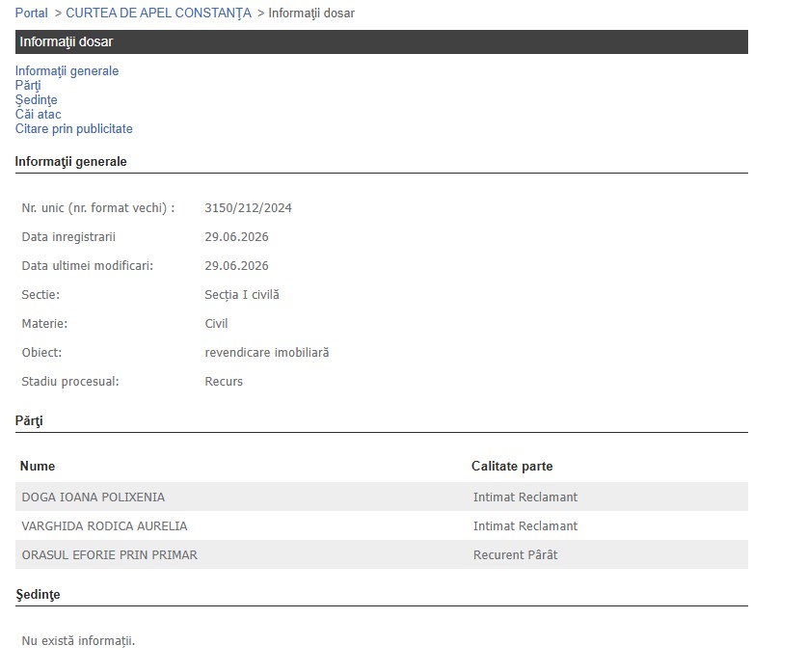The image size is (807, 672).
Task: Open Citare prin publicitate link
Action: click(x=73, y=128)
